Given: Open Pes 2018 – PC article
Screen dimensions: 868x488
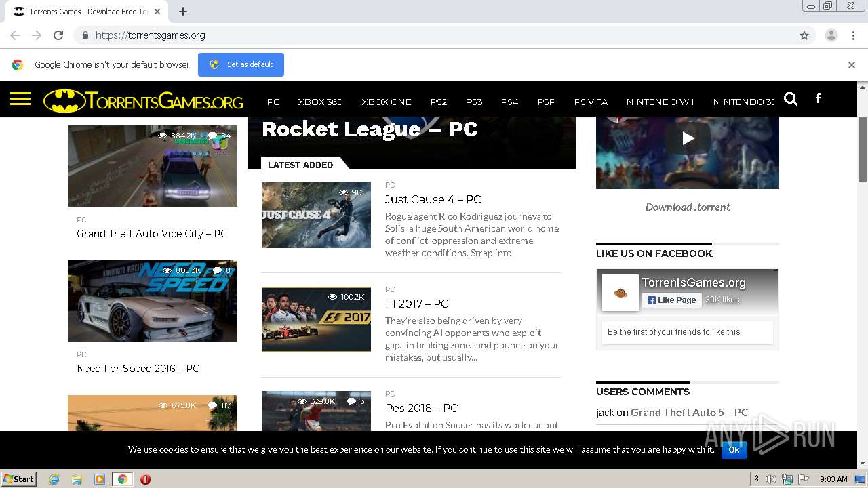Looking at the screenshot, I should point(422,408).
